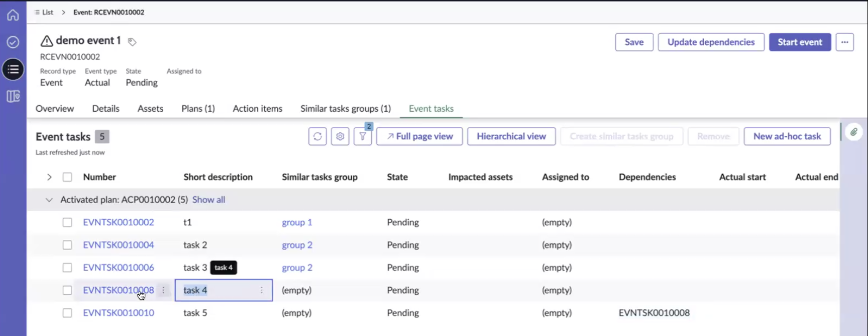Open the map sidebar icon
The width and height of the screenshot is (868, 336).
[13, 96]
